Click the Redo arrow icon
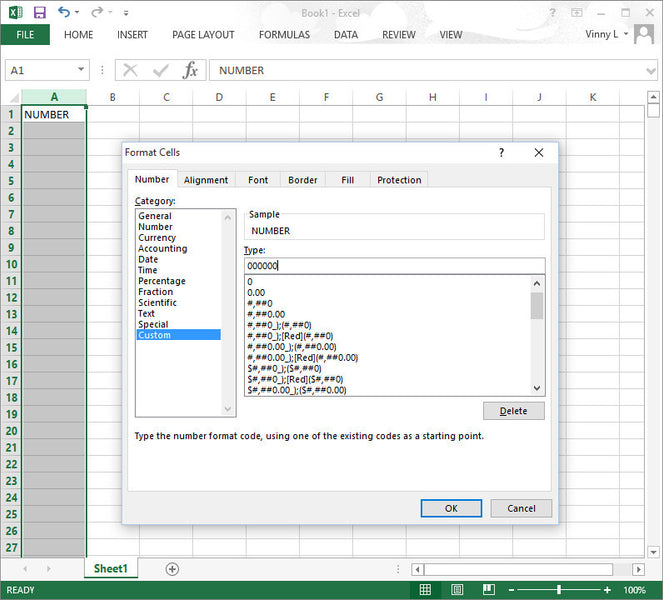 97,13
